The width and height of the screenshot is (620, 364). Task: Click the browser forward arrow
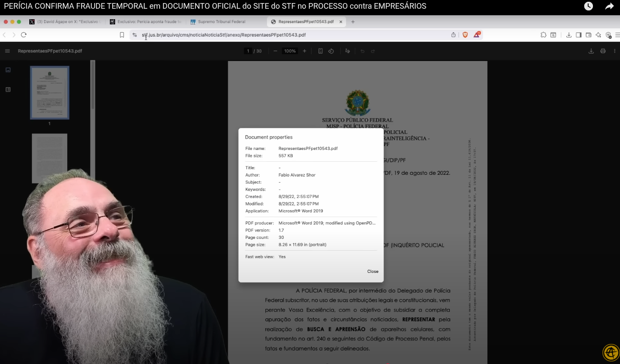point(14,35)
